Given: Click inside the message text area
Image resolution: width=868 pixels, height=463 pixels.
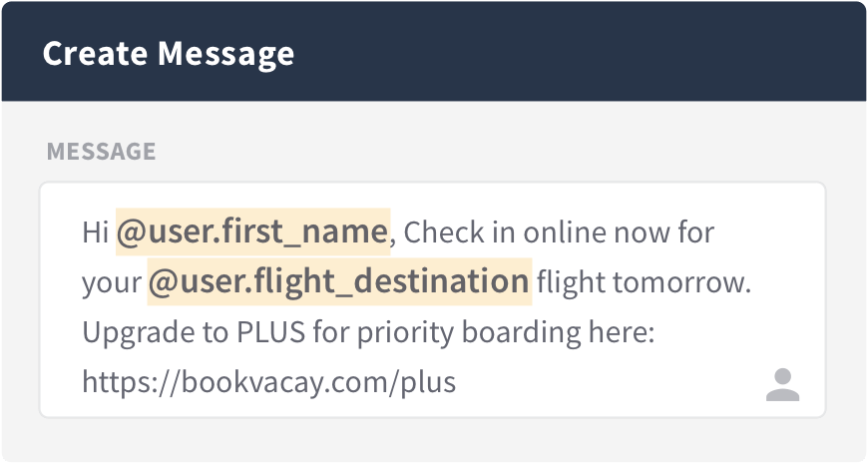Looking at the screenshot, I should (432, 299).
